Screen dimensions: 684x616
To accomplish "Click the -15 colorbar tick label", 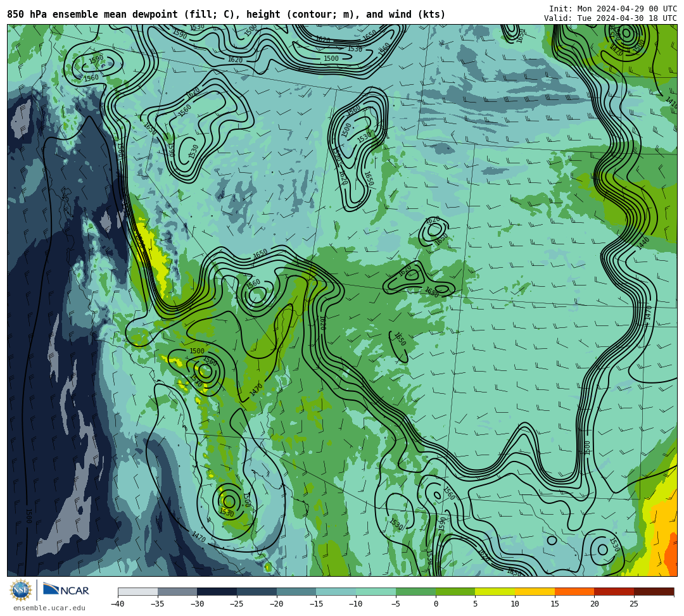I will tap(316, 604).
